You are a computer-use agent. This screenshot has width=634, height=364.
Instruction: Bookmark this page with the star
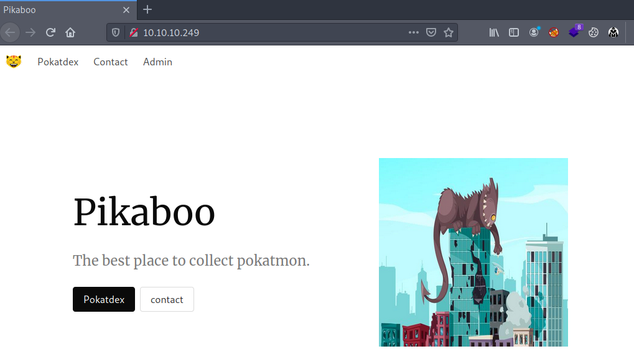point(449,32)
